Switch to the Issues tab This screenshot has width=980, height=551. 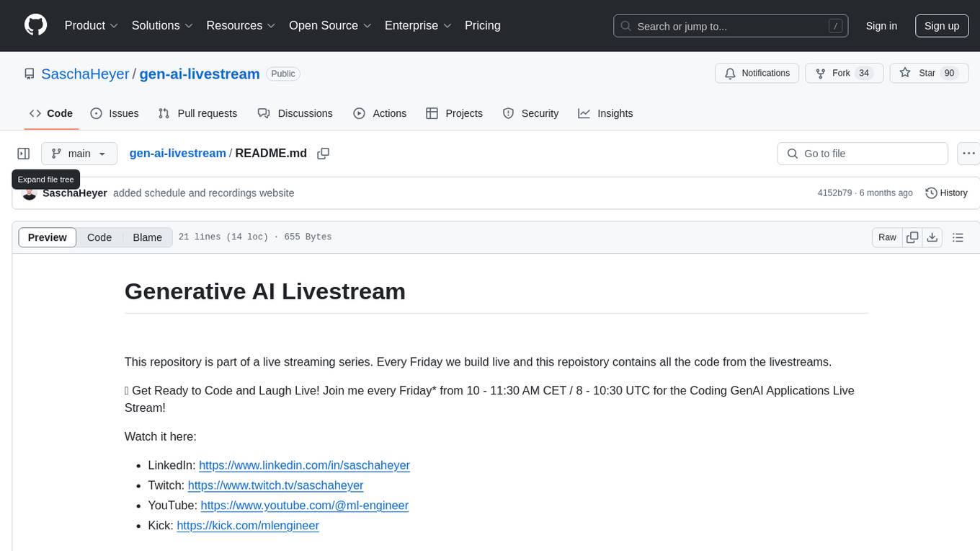115,113
